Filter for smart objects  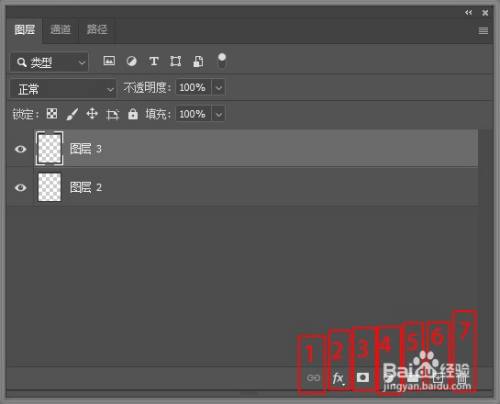coord(198,62)
